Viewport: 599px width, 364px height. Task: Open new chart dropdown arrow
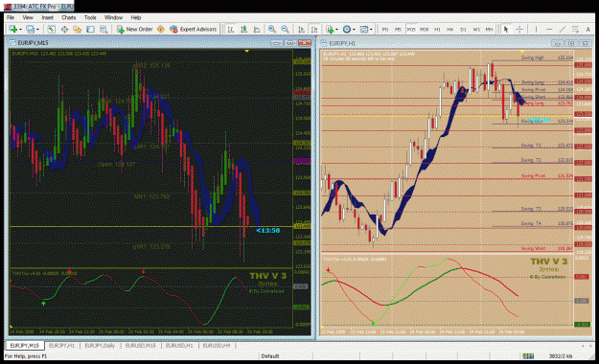click(21, 30)
